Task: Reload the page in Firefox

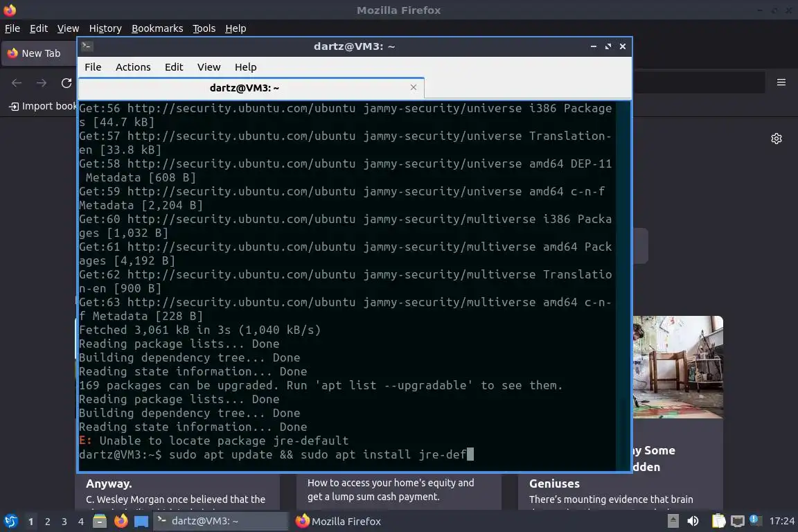Action: click(x=66, y=83)
